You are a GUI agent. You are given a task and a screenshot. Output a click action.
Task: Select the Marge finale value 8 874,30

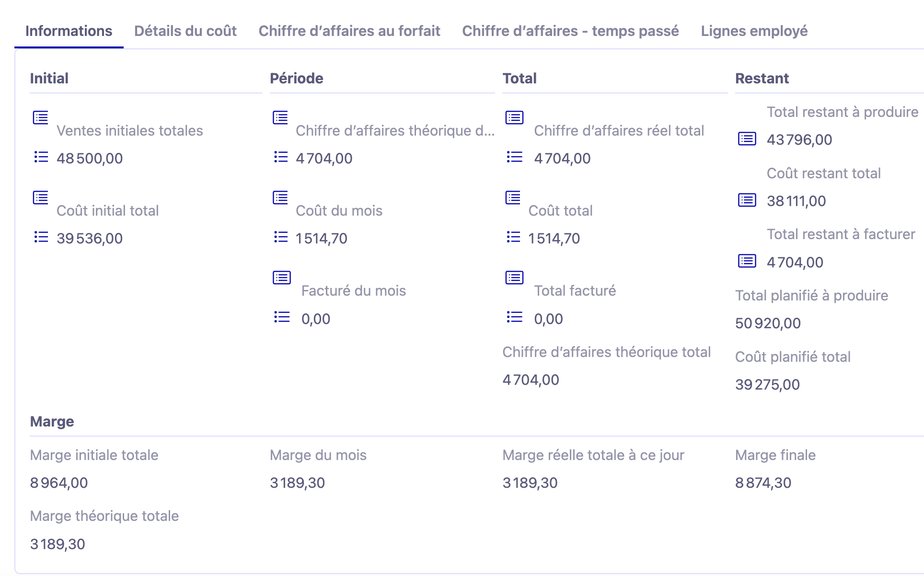click(763, 483)
